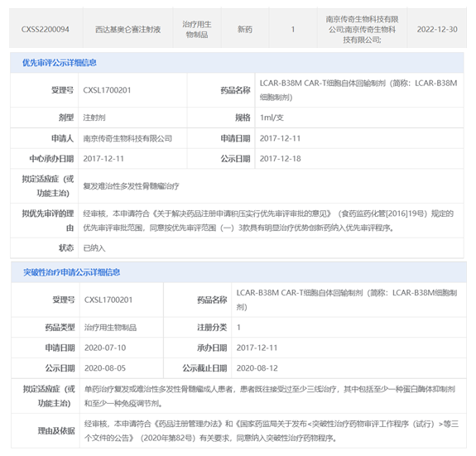Viewport: 476px width, 456px height.
Task: Click the 2017-12-18 public notice date
Action: 280,159
